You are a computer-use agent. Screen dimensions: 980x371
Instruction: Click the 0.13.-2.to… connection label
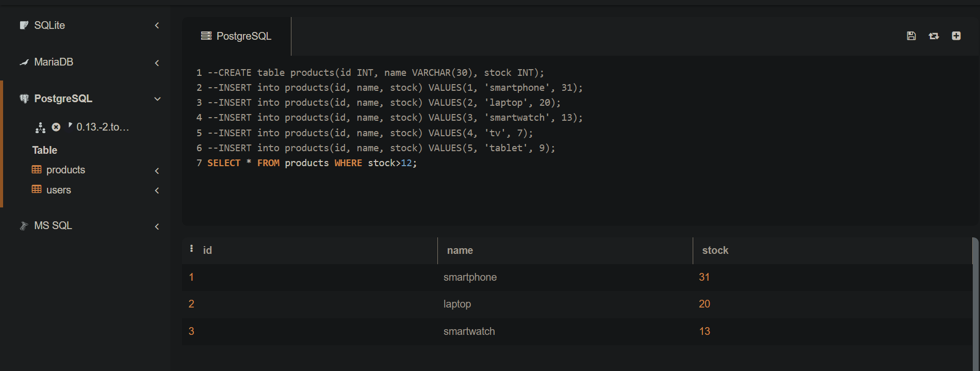tap(103, 127)
